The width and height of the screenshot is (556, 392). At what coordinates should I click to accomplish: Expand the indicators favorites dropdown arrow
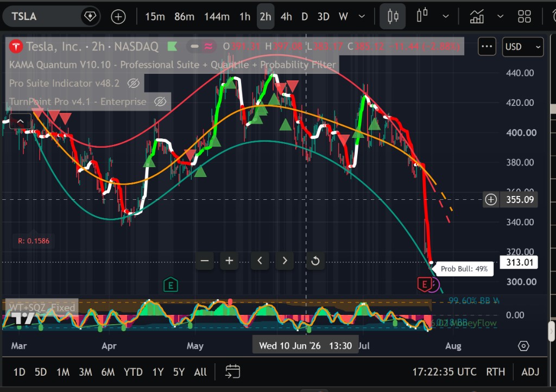500,16
